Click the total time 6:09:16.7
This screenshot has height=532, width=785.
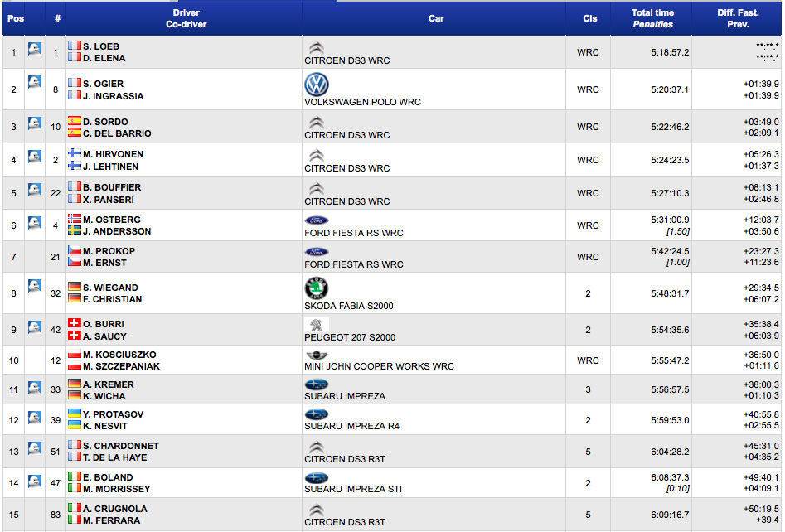[x=670, y=515]
